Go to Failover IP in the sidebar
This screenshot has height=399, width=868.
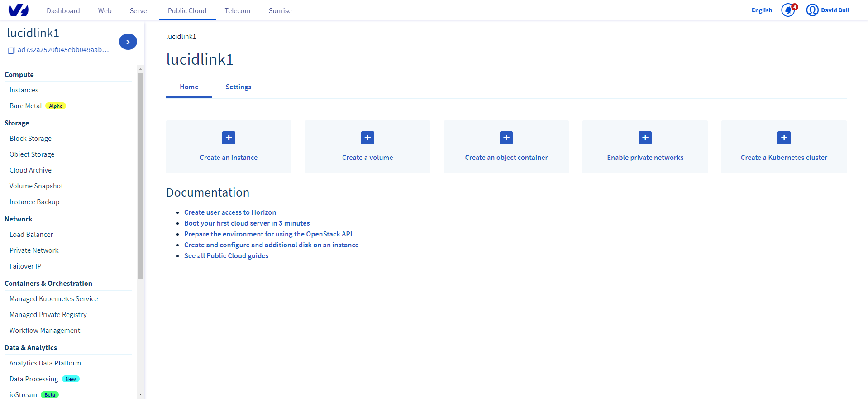(25, 266)
